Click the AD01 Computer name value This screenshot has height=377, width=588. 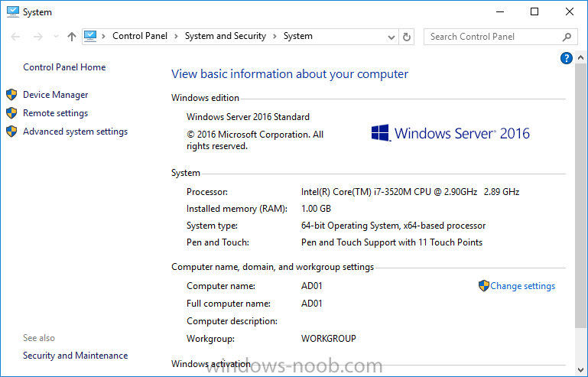(312, 286)
